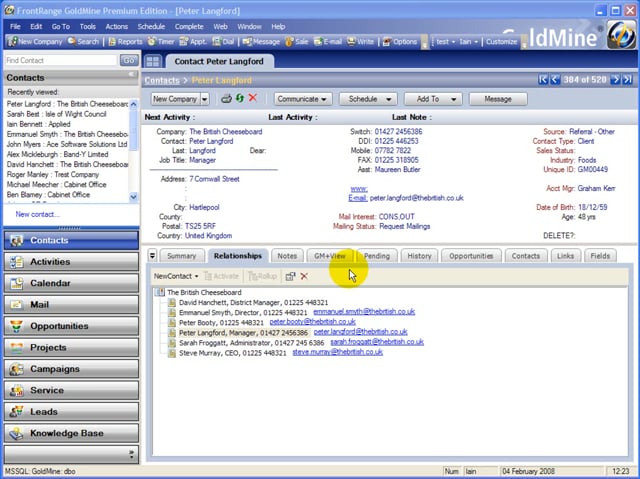Screen dimensions: 640x479
Task: Open the Contacts navigation section
Action: tap(71, 240)
